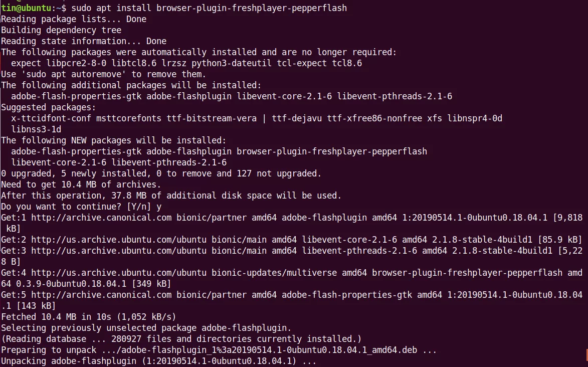Click the 'Fetched 10.4 MB in 10s' line
This screenshot has height=367, width=588.
pyautogui.click(x=89, y=317)
